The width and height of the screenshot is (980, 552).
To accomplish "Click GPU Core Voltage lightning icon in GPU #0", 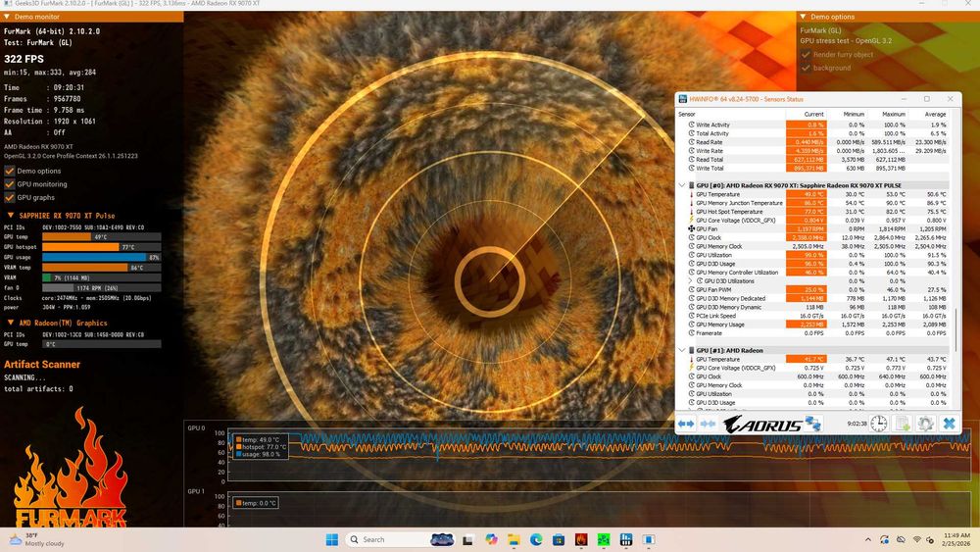I will click(x=691, y=220).
